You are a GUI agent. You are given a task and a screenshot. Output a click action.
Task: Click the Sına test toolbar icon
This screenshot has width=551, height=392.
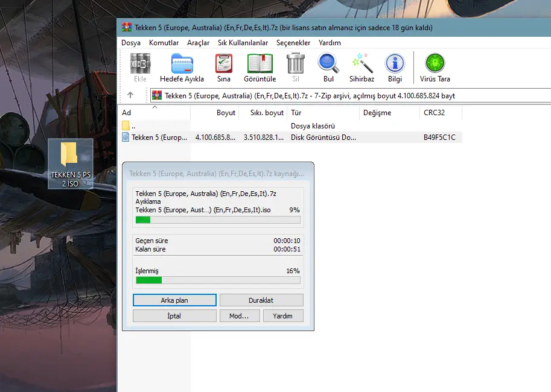point(224,63)
